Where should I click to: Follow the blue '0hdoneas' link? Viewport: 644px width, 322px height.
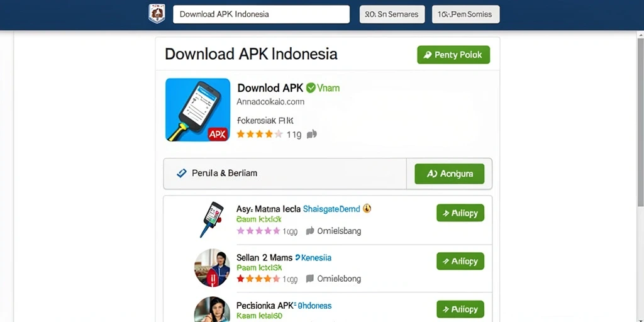(x=314, y=306)
